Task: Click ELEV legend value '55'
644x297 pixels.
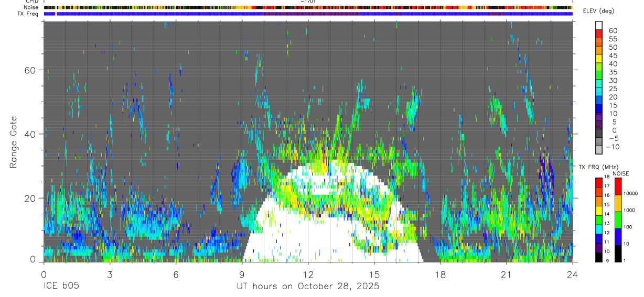Action: click(613, 39)
